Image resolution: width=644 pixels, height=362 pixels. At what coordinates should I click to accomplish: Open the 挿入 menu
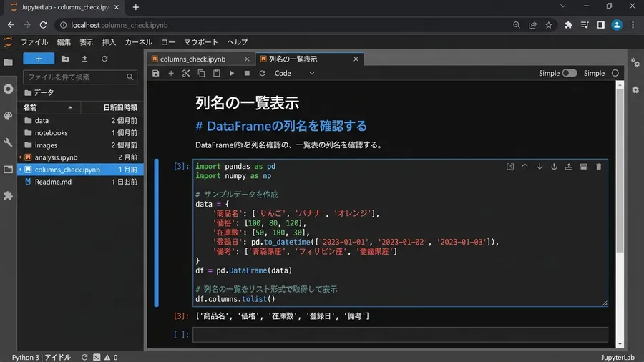pyautogui.click(x=109, y=42)
